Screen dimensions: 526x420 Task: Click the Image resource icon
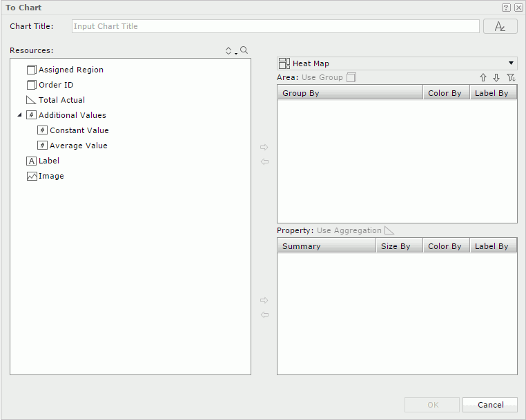[x=32, y=176]
